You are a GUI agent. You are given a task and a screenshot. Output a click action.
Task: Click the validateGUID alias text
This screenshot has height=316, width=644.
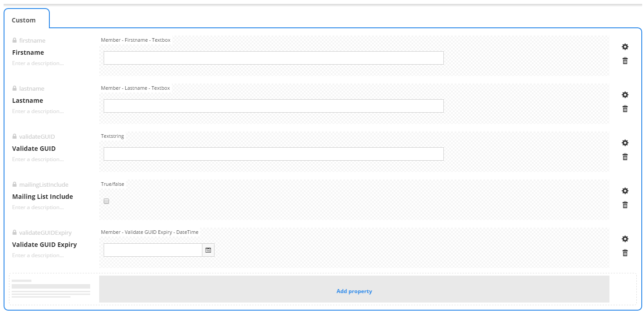coord(37,136)
